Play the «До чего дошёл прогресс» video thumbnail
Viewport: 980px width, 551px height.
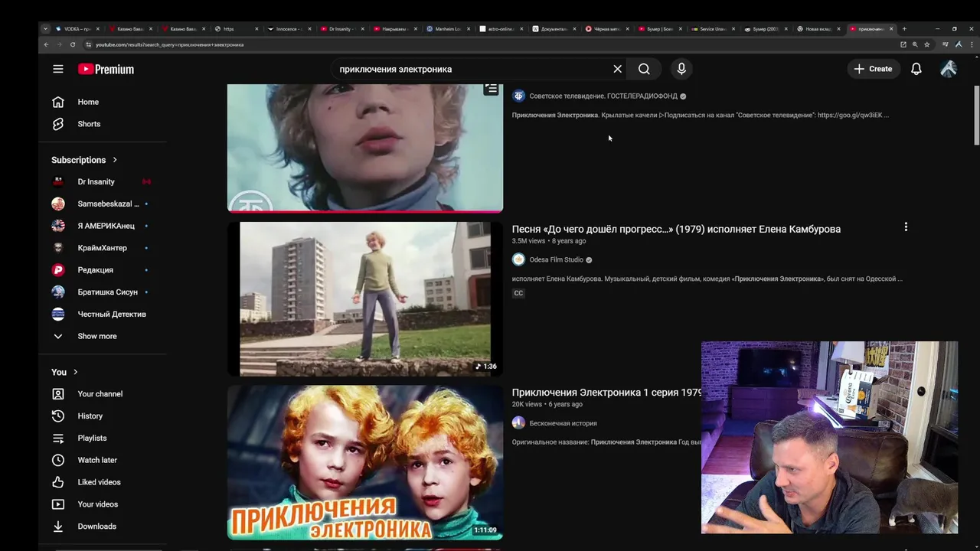pyautogui.click(x=365, y=299)
